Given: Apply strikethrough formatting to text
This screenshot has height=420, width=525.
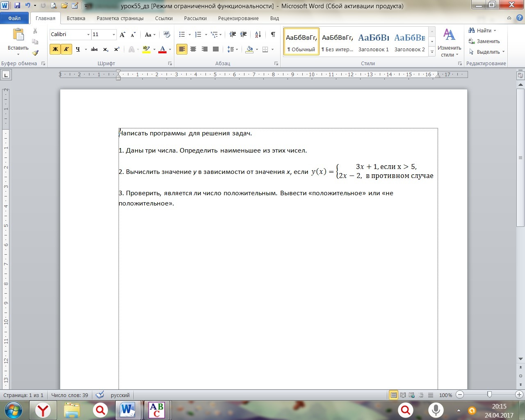Looking at the screenshot, I should click(x=94, y=49).
